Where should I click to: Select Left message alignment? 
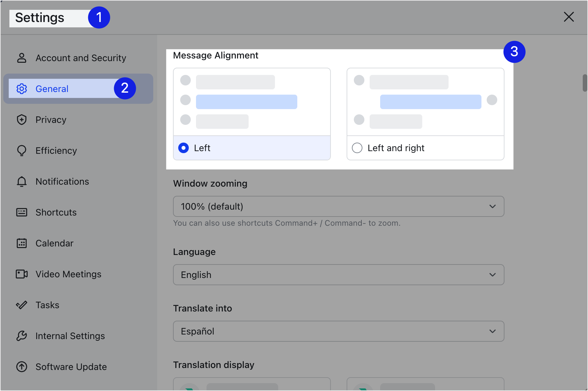click(x=183, y=148)
